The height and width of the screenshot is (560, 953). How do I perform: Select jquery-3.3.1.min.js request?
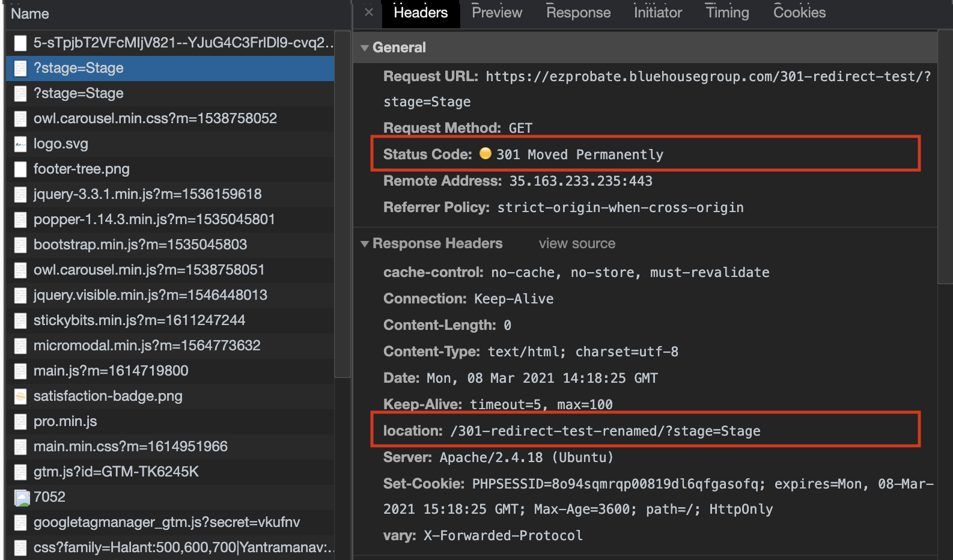point(170,194)
